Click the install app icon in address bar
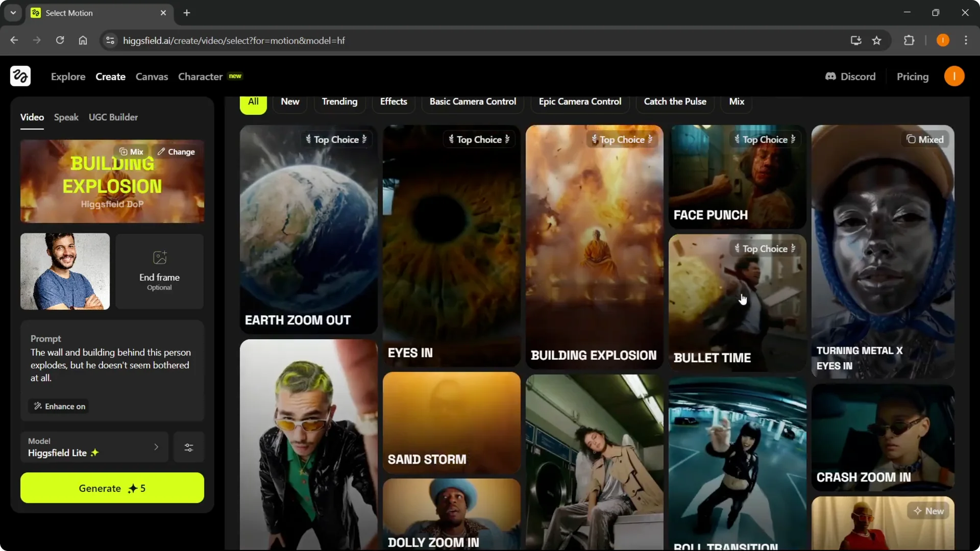The image size is (980, 551). click(856, 40)
